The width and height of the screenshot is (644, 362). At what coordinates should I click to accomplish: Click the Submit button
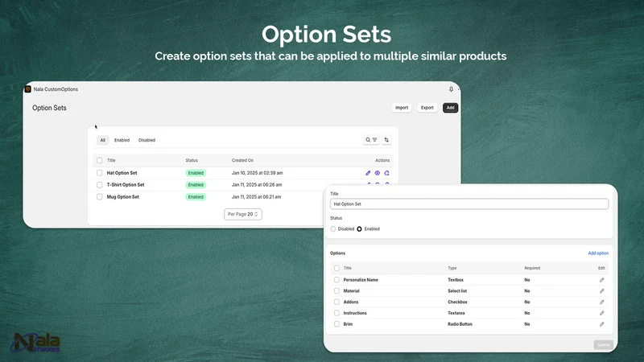pyautogui.click(x=603, y=345)
